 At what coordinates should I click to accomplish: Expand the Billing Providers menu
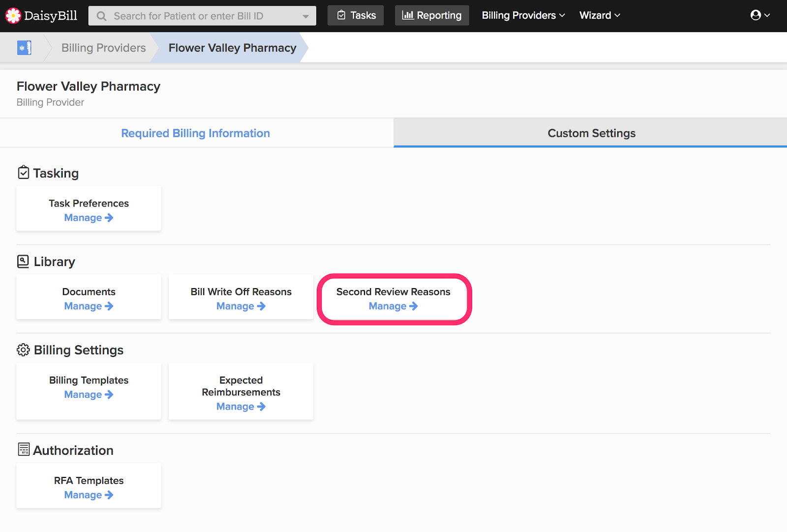tap(523, 15)
